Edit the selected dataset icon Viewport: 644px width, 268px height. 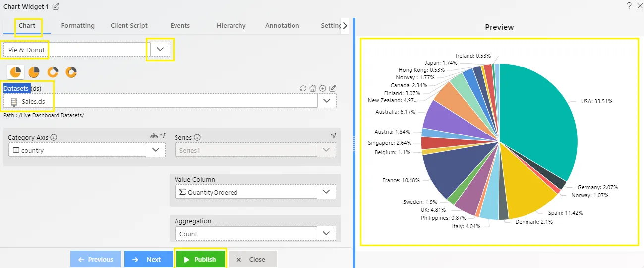click(x=333, y=88)
